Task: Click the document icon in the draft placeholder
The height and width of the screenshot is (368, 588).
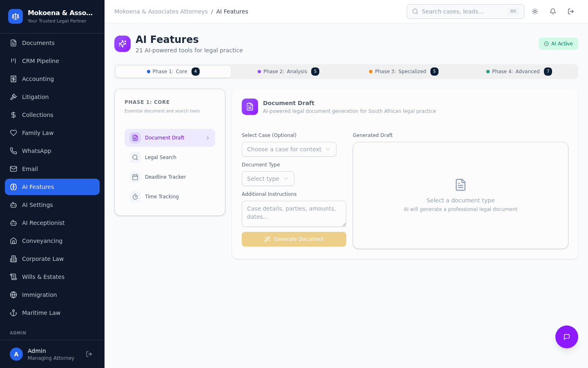Action: (461, 185)
